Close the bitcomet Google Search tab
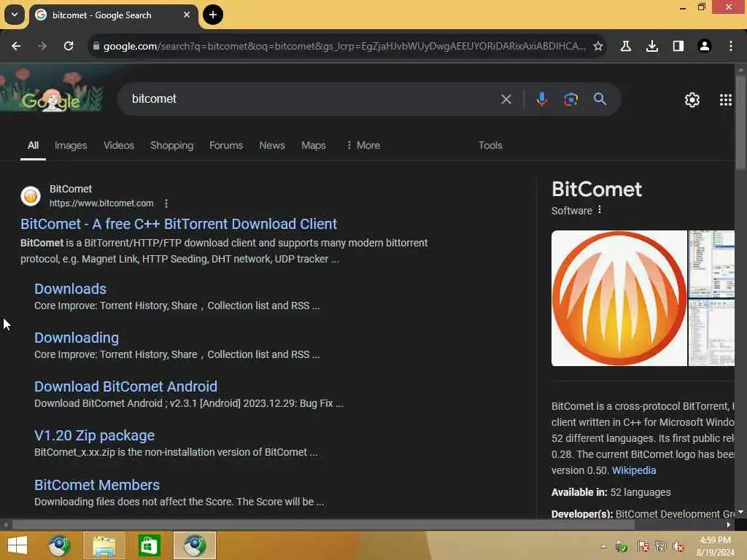The image size is (747, 560). (x=187, y=15)
